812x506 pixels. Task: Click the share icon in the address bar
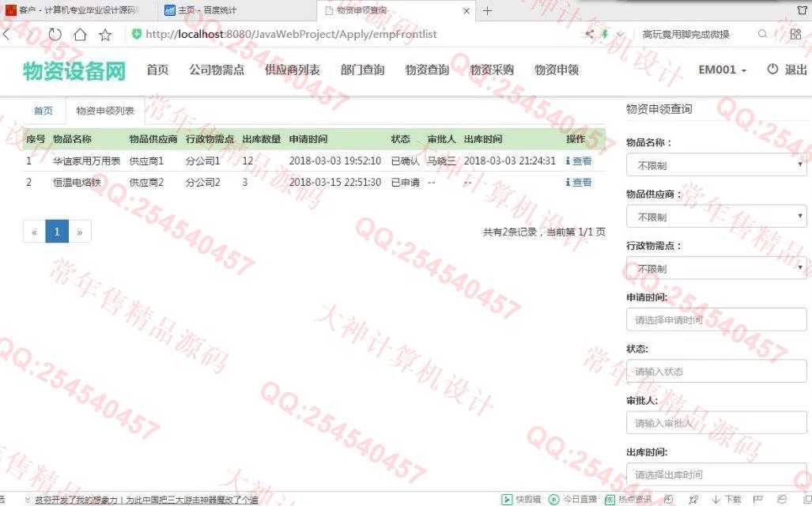589,34
